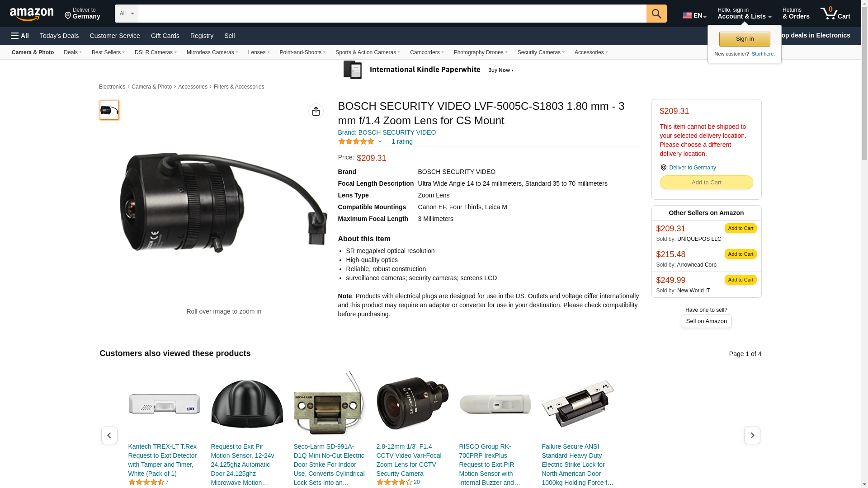The width and height of the screenshot is (868, 488).
Task: Select the lens product thumbnail
Action: (x=109, y=110)
